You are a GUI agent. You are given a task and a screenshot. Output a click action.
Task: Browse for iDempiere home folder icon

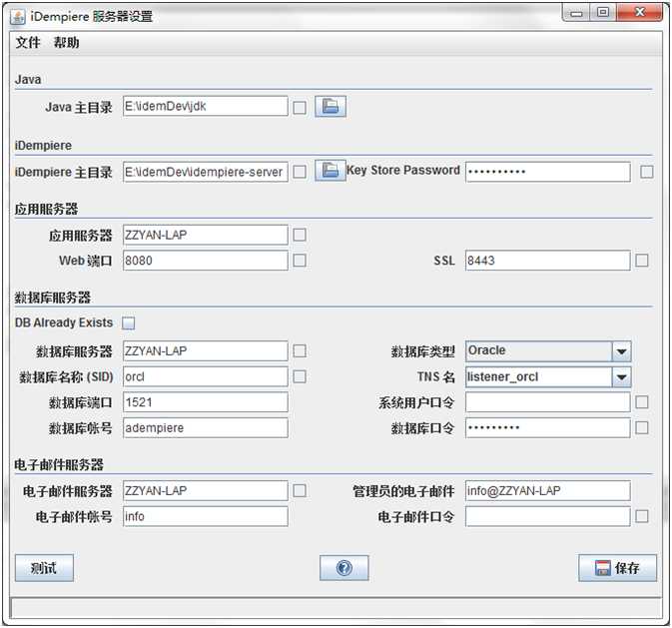331,171
